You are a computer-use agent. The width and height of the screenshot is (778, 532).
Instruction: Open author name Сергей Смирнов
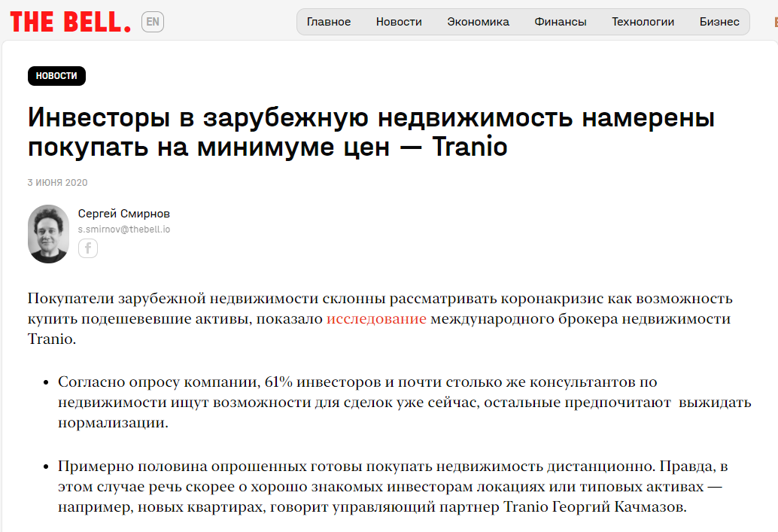point(124,214)
